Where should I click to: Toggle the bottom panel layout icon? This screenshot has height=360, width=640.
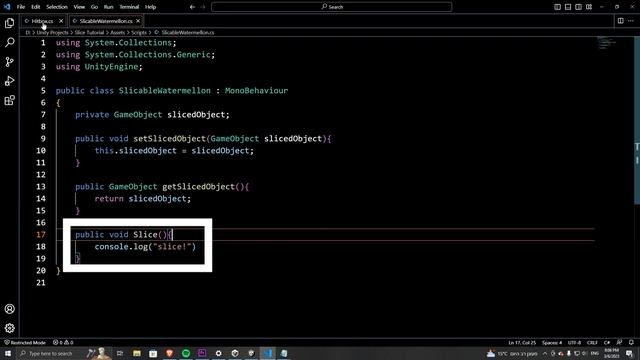(568, 7)
